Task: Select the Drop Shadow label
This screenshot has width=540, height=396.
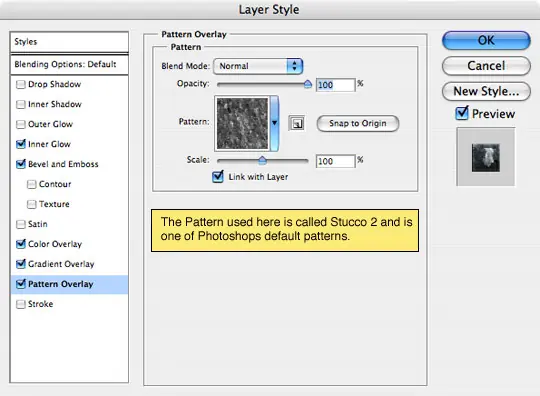Action: (x=54, y=84)
